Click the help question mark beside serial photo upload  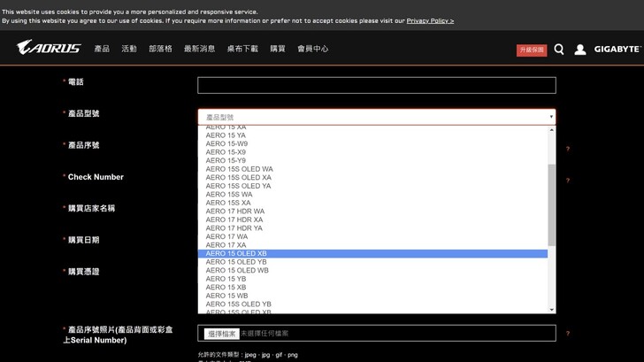[x=568, y=334]
